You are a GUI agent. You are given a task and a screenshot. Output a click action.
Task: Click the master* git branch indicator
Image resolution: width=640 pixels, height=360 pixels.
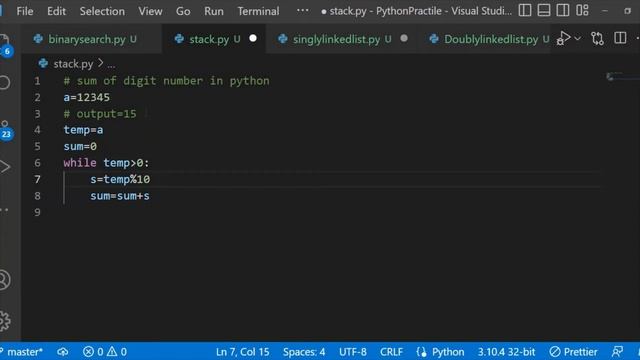[x=22, y=351]
